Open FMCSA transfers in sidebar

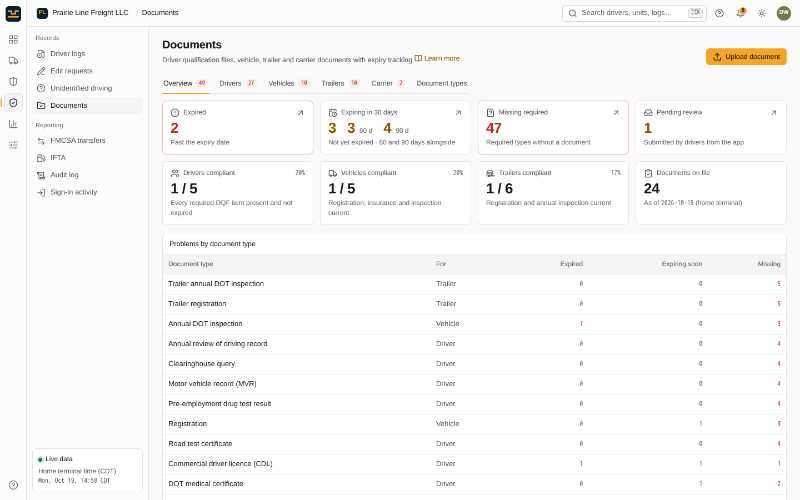tap(87, 140)
